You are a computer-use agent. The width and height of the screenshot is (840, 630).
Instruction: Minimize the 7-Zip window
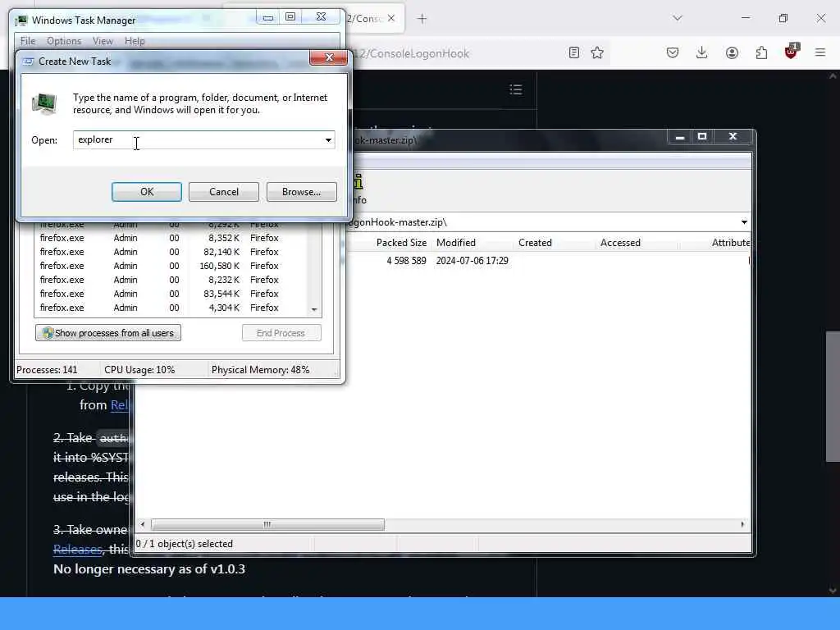click(680, 137)
